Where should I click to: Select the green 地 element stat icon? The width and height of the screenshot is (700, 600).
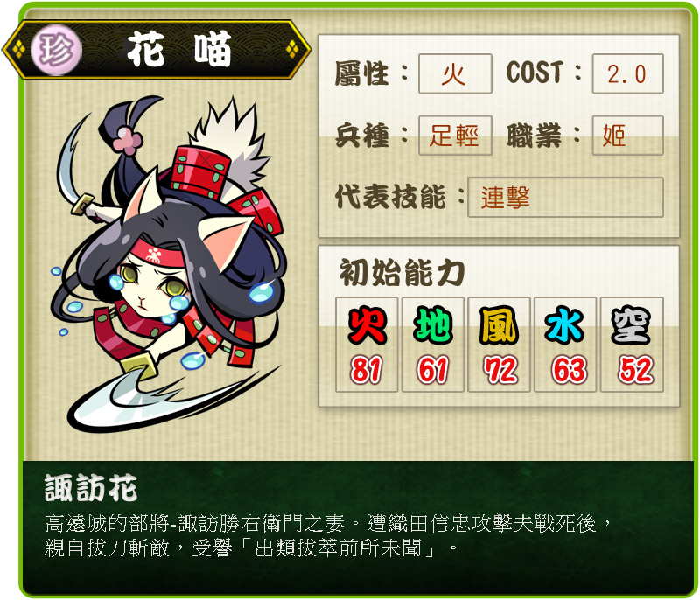pyautogui.click(x=432, y=324)
